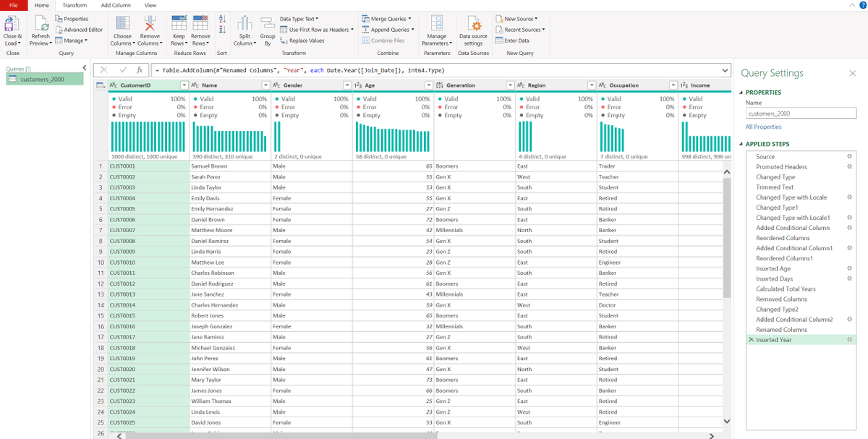
Task: Open the Choose Columns tool
Action: click(122, 22)
